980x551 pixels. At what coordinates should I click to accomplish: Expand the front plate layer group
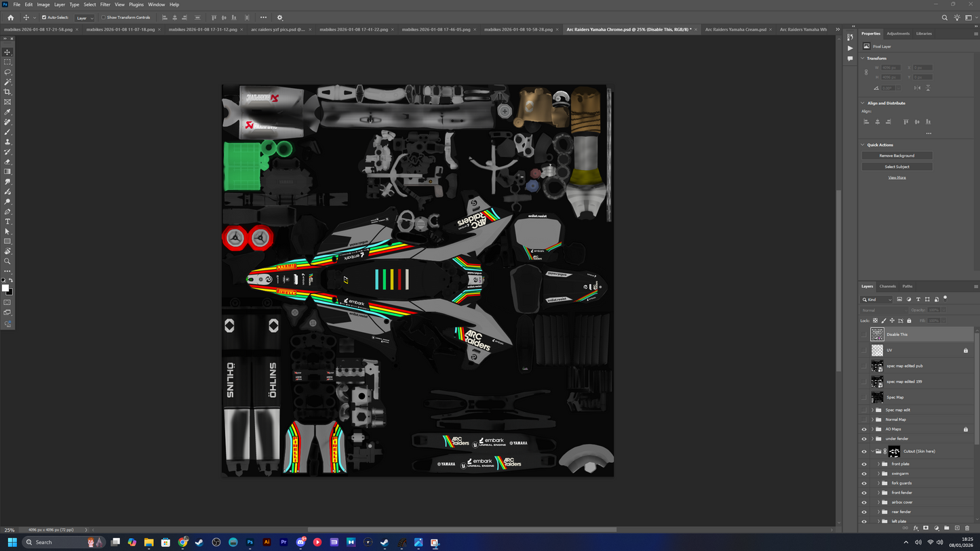click(878, 464)
